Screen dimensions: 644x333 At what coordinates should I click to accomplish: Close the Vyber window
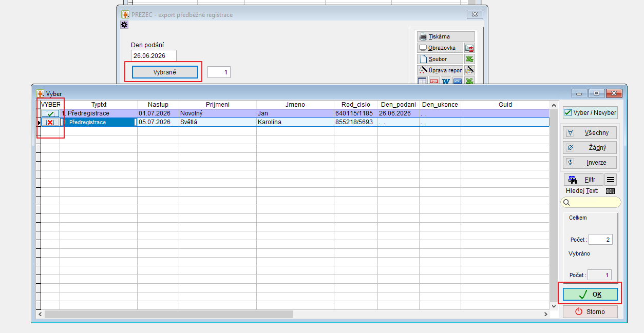click(x=614, y=93)
